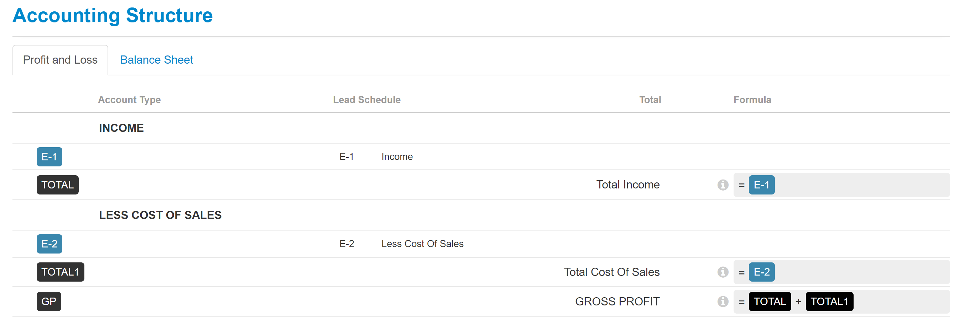
Task: Select the Profit and Loss tab
Action: (x=60, y=60)
